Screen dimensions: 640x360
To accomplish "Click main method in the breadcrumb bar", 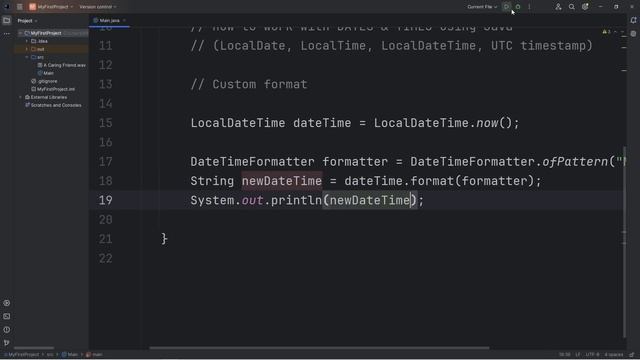I will point(94,355).
